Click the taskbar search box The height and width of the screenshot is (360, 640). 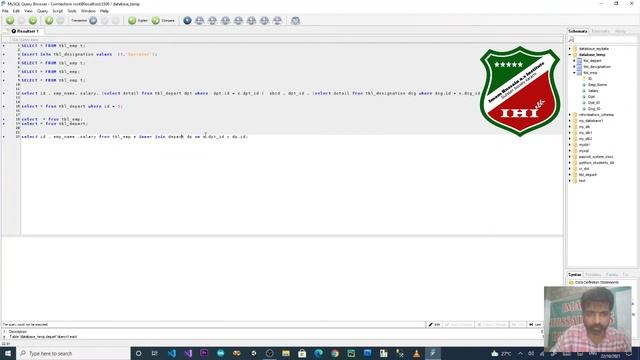(73, 353)
